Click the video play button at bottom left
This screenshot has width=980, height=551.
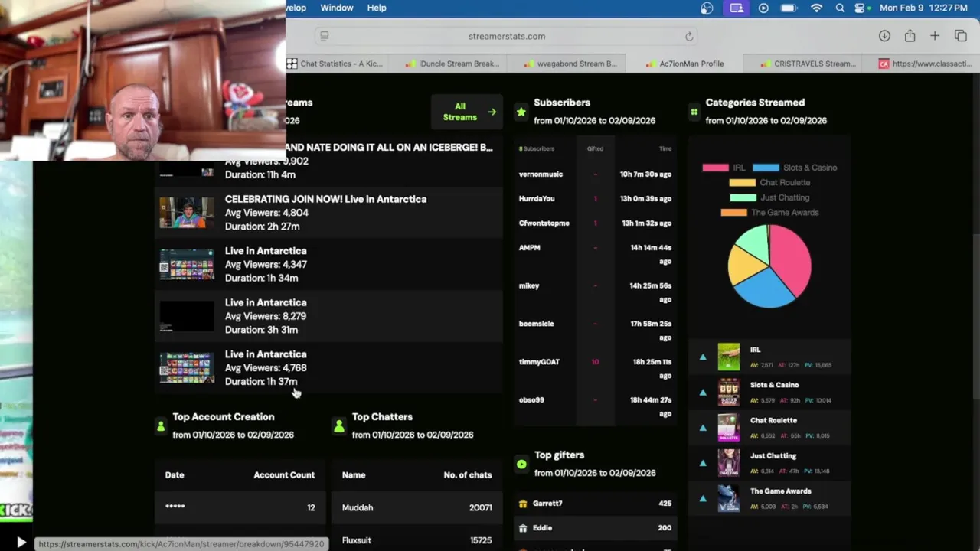click(x=21, y=542)
